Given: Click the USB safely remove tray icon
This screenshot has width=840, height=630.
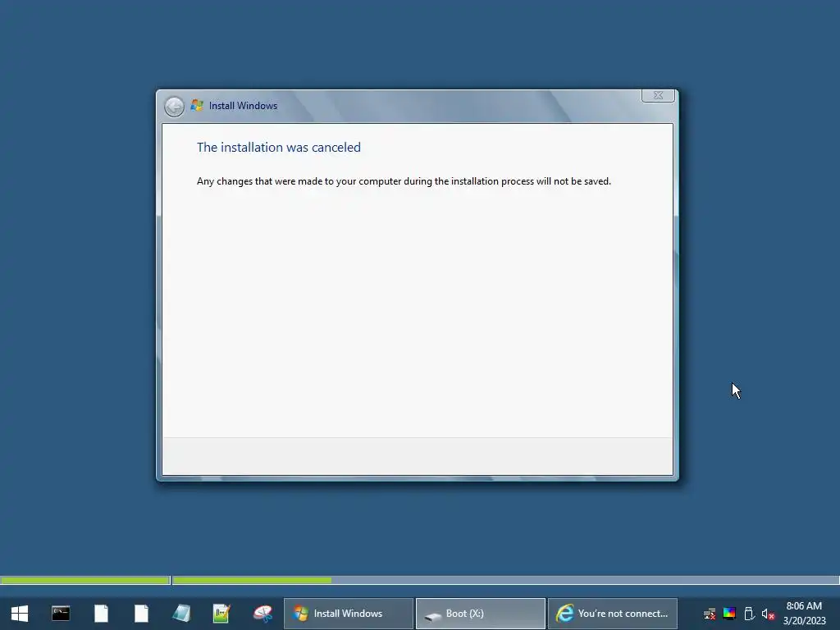Looking at the screenshot, I should (x=749, y=614).
